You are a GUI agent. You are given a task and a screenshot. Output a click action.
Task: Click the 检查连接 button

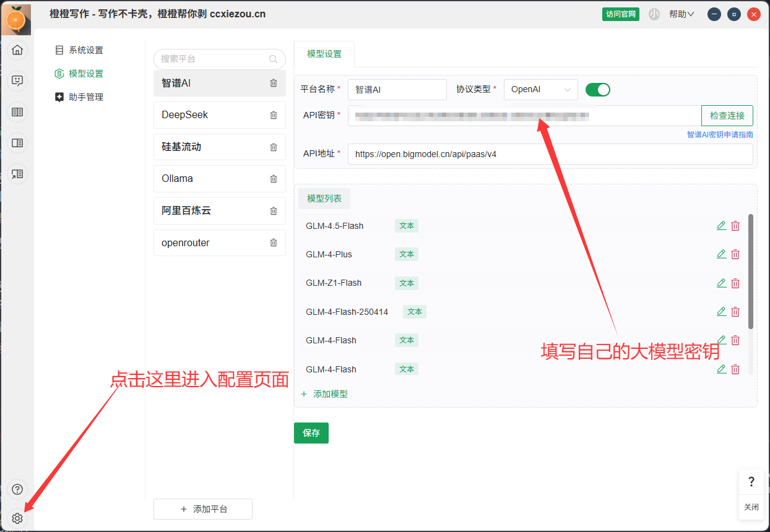point(727,116)
